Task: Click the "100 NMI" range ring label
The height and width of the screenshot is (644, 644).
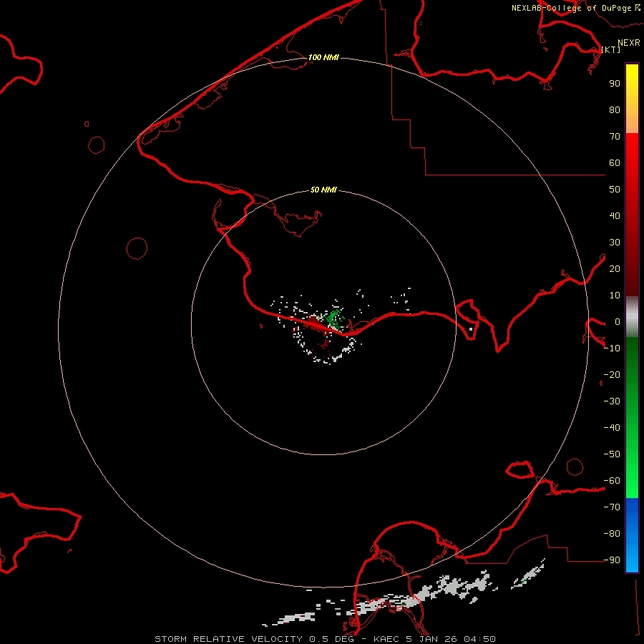Action: (x=323, y=57)
